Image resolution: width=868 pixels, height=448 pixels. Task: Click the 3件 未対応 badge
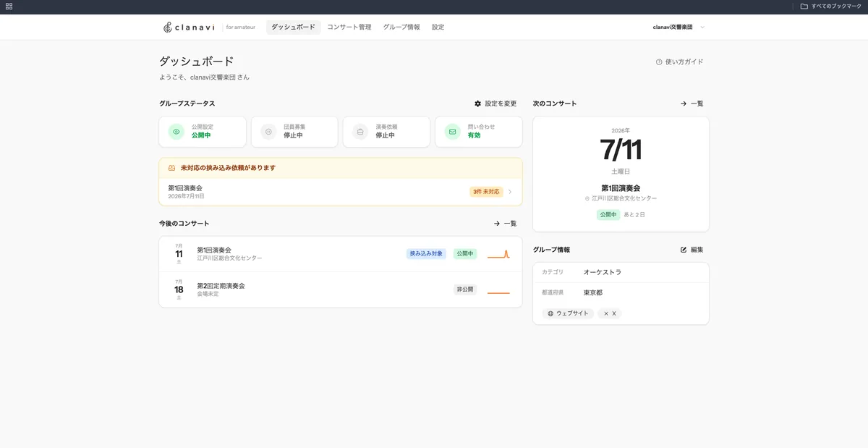pos(486,192)
